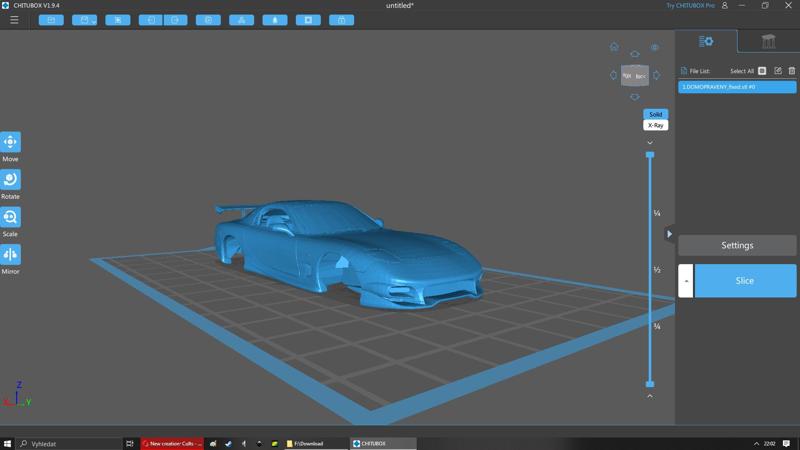The image size is (800, 450).
Task: Rotate view using arrow above the cube
Action: [635, 54]
